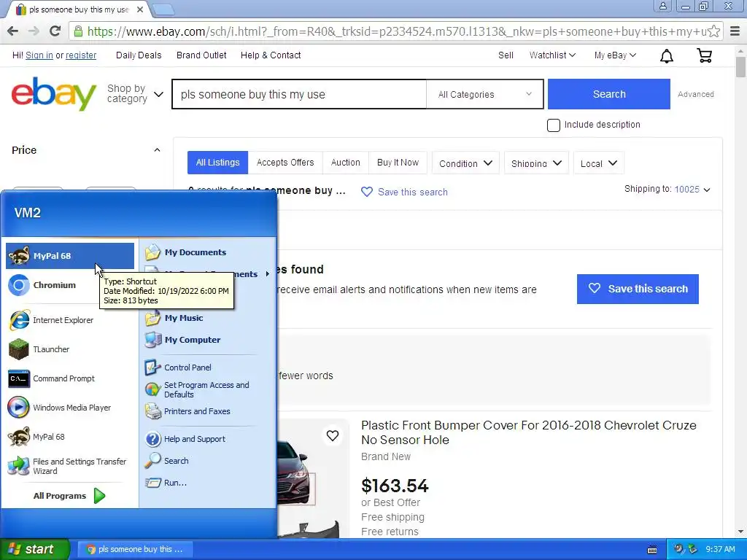Click the eBay search text field
Image resolution: width=747 pixels, height=560 pixels.
point(299,94)
